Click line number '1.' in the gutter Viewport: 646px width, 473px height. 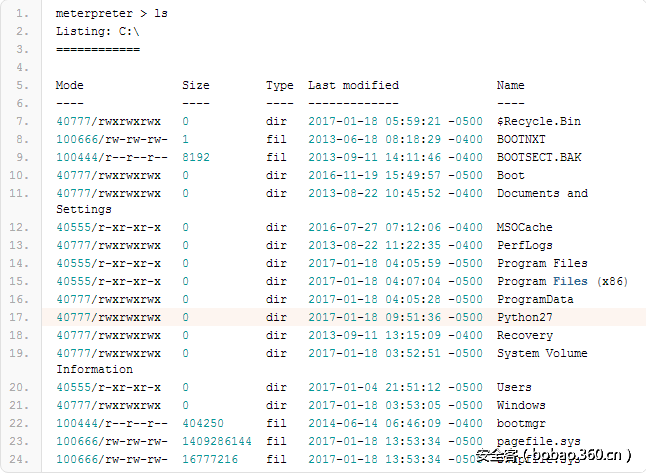tap(22, 14)
